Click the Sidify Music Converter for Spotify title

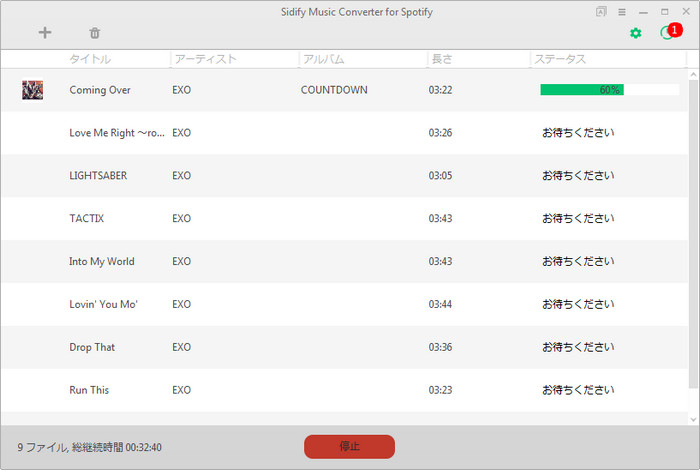357,12
